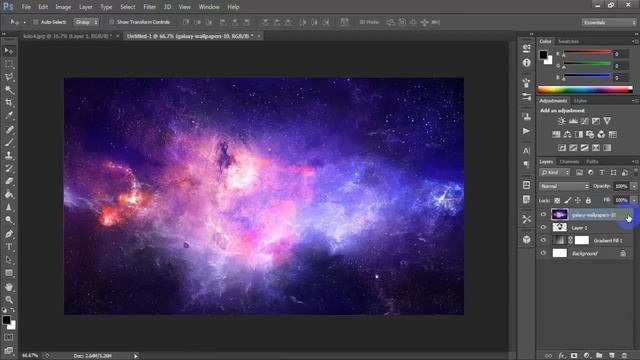Select the Eraser tool

9,181
